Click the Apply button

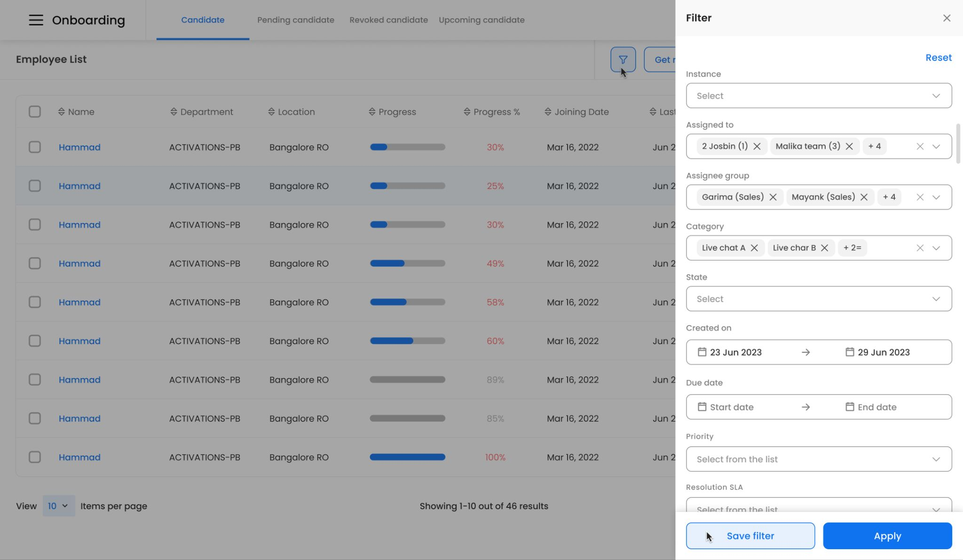click(887, 536)
